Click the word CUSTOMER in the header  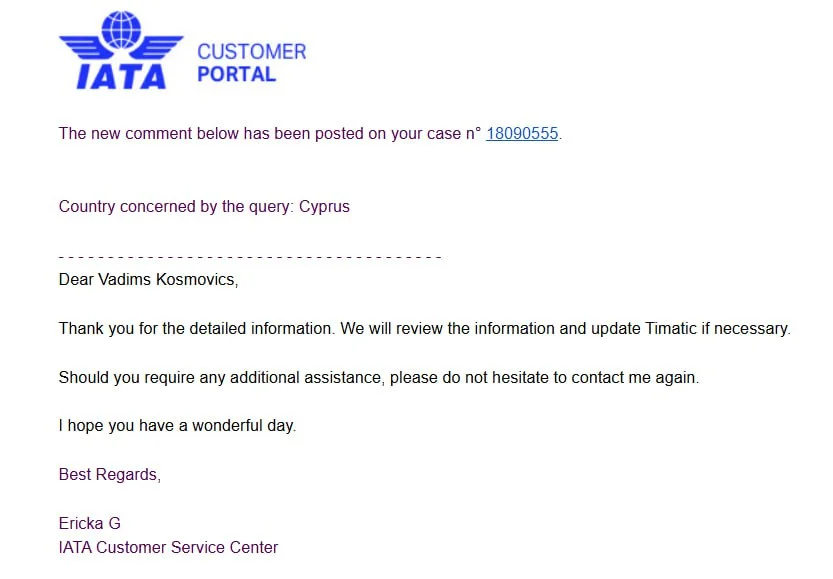251,51
